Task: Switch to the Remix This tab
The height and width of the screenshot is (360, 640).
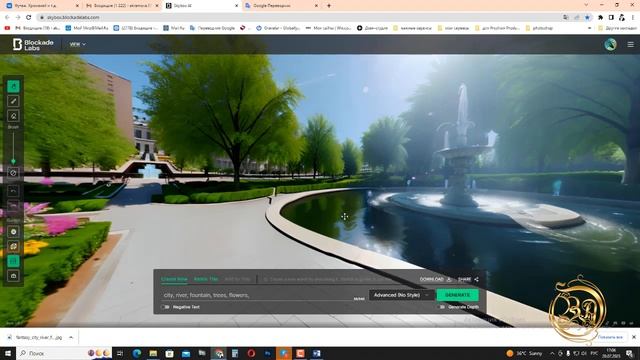Action: (x=206, y=279)
